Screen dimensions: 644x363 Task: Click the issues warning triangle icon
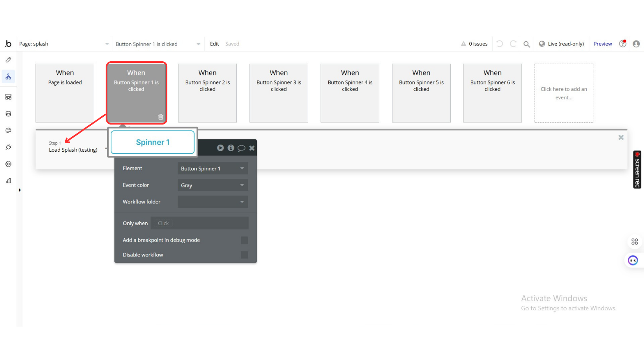click(x=464, y=44)
